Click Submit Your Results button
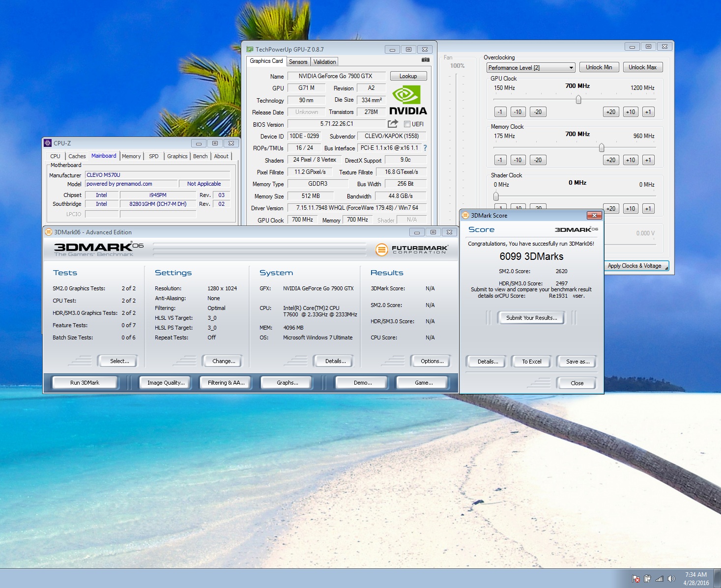Image resolution: width=721 pixels, height=588 pixels. [x=532, y=318]
